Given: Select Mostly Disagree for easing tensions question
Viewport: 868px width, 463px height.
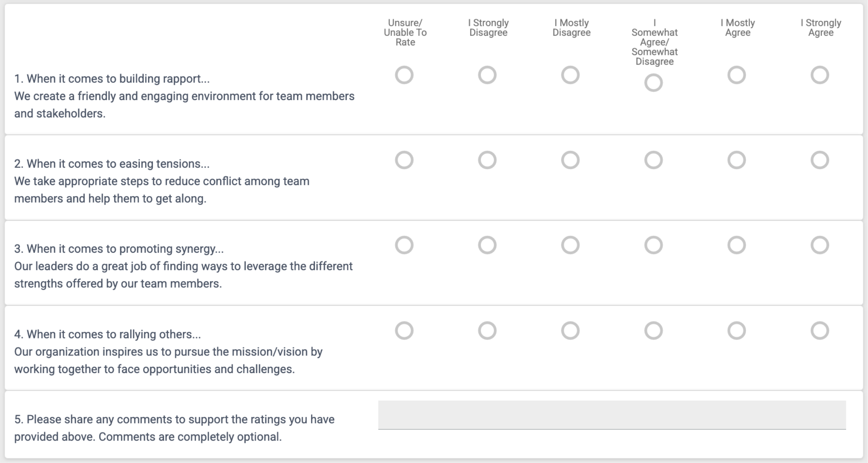Looking at the screenshot, I should click(570, 160).
